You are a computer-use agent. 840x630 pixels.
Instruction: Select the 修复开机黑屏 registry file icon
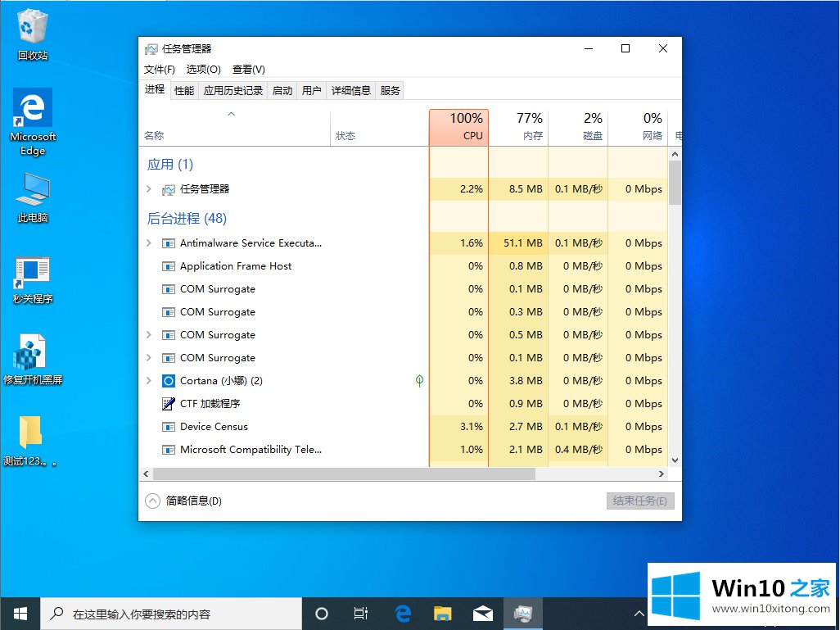[x=33, y=360]
